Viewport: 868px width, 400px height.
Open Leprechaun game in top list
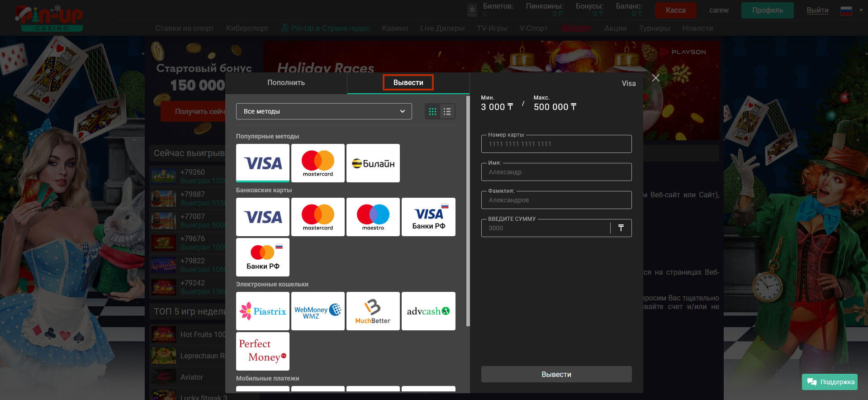tap(188, 356)
